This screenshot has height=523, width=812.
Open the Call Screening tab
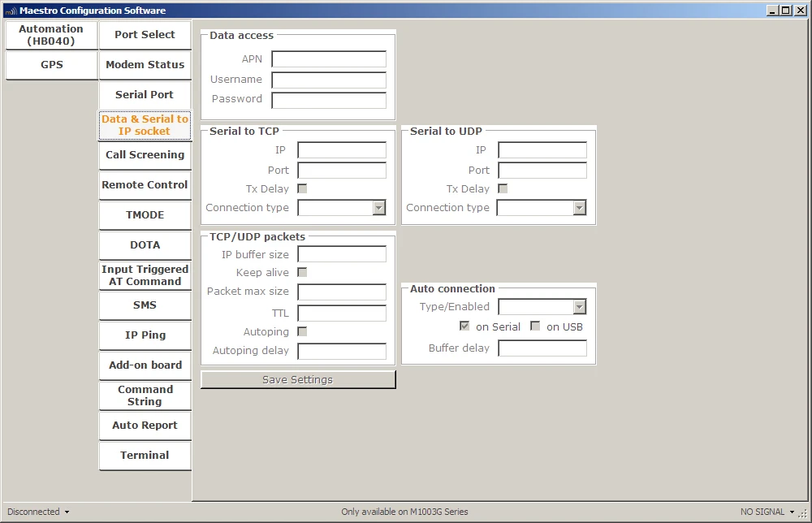(x=145, y=155)
